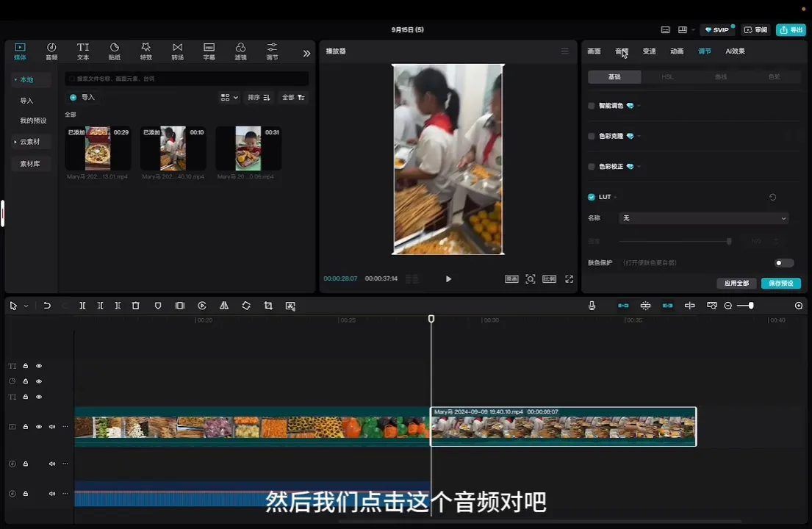The height and width of the screenshot is (529, 812).
Task: Open the LUT 名称 dropdown showing 无
Action: coord(703,217)
